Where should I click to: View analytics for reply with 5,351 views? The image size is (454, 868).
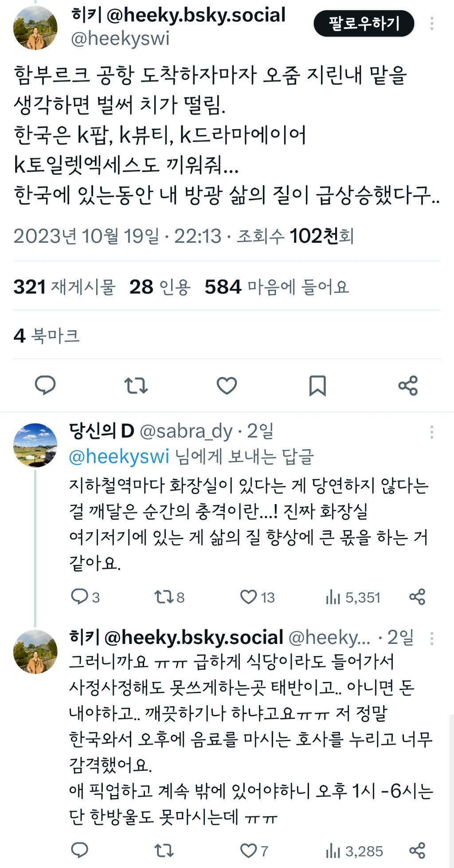pos(353,597)
